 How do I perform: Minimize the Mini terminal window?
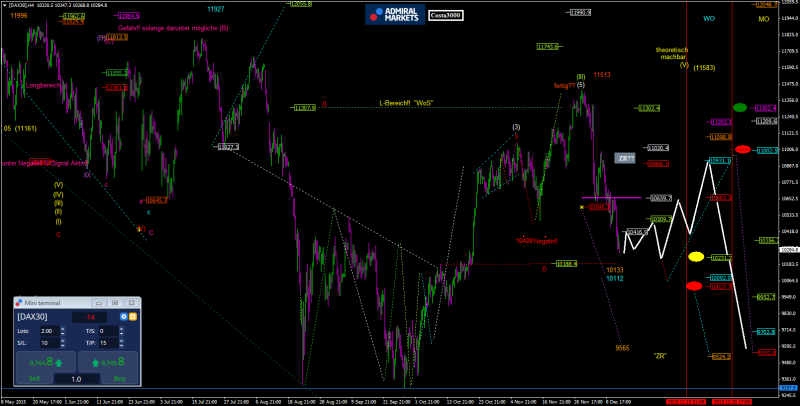pyautogui.click(x=99, y=302)
